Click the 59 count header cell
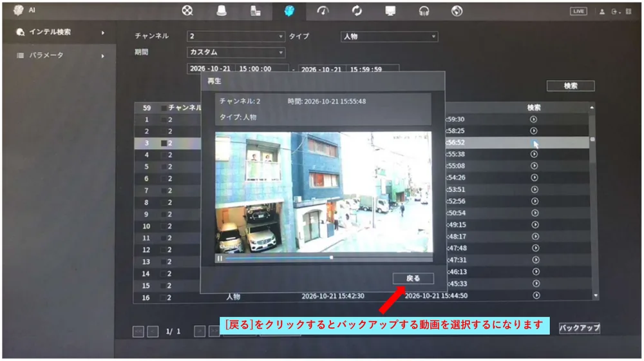The width and height of the screenshot is (644, 361). 147,108
